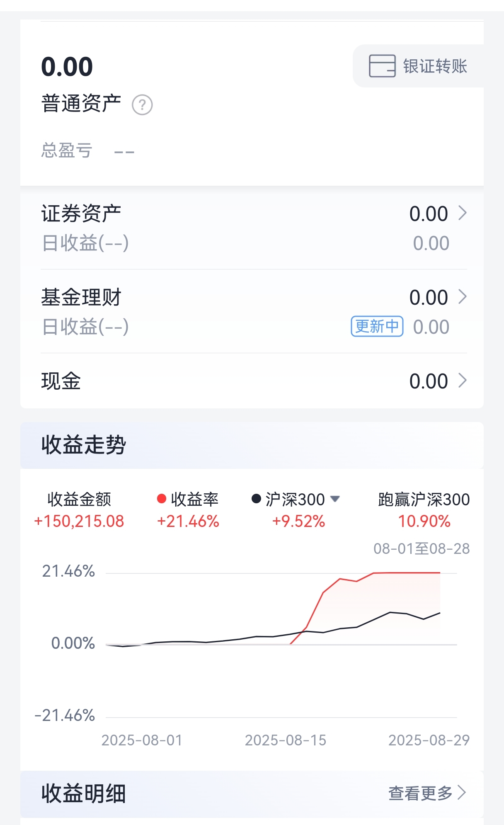Viewport: 504px width, 825px height.
Task: Toggle the black 沪深300 legend dot
Action: (256, 499)
